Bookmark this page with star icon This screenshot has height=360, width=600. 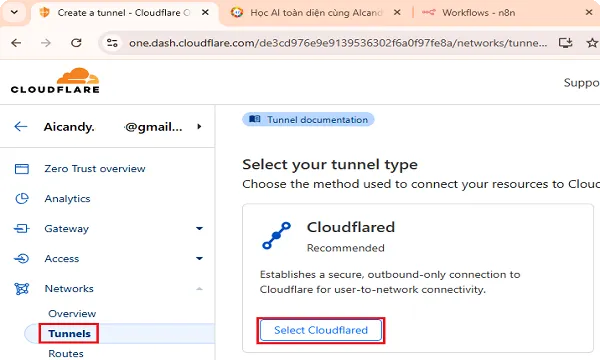click(592, 43)
